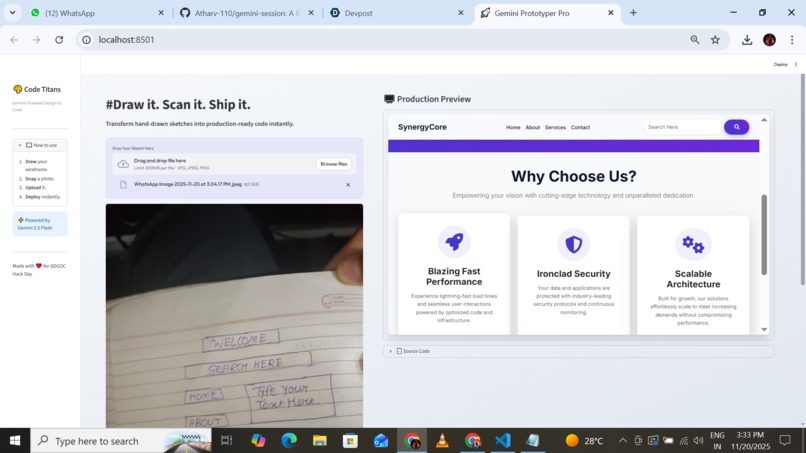Image resolution: width=806 pixels, height=453 pixels.
Task: Click the SynergyCore logo in preview
Action: click(422, 127)
